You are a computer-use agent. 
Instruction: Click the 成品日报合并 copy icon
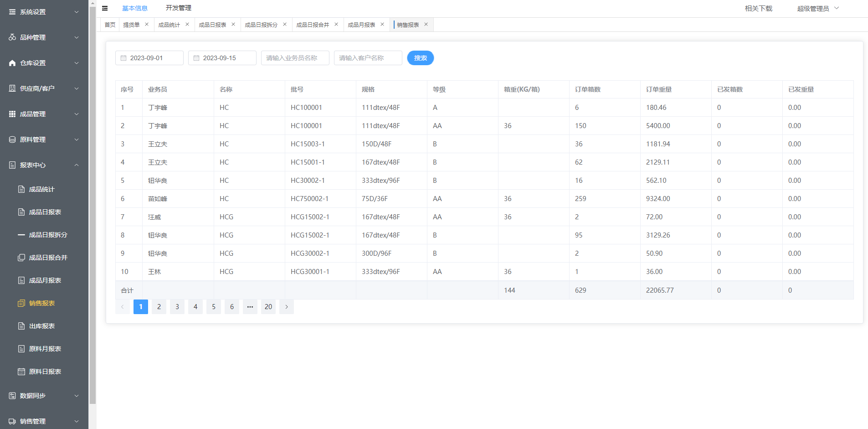(21, 258)
